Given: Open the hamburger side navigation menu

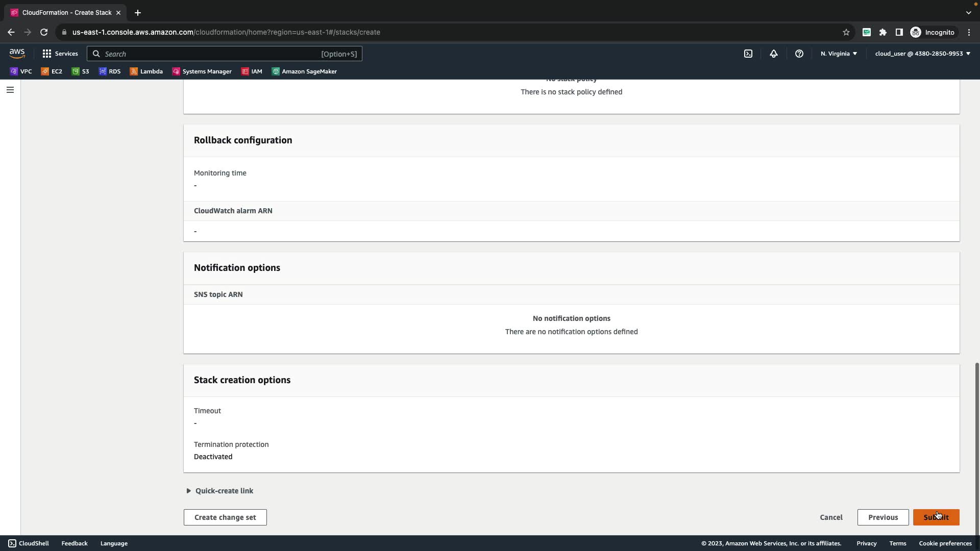Looking at the screenshot, I should click(10, 90).
